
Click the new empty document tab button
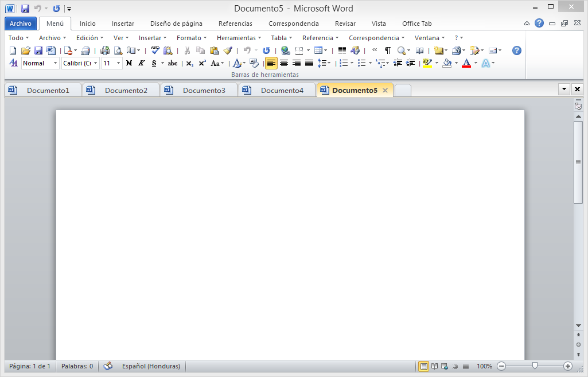[403, 91]
